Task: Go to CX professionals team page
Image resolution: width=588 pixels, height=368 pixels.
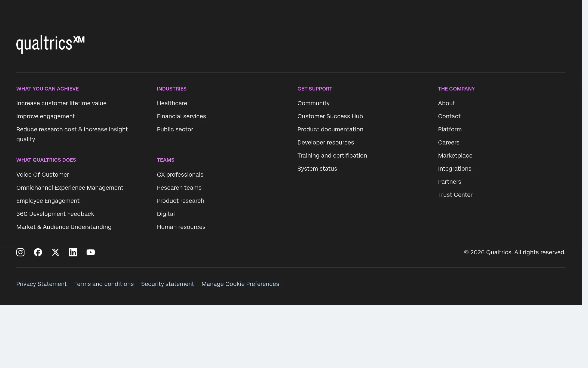Action: [180, 175]
